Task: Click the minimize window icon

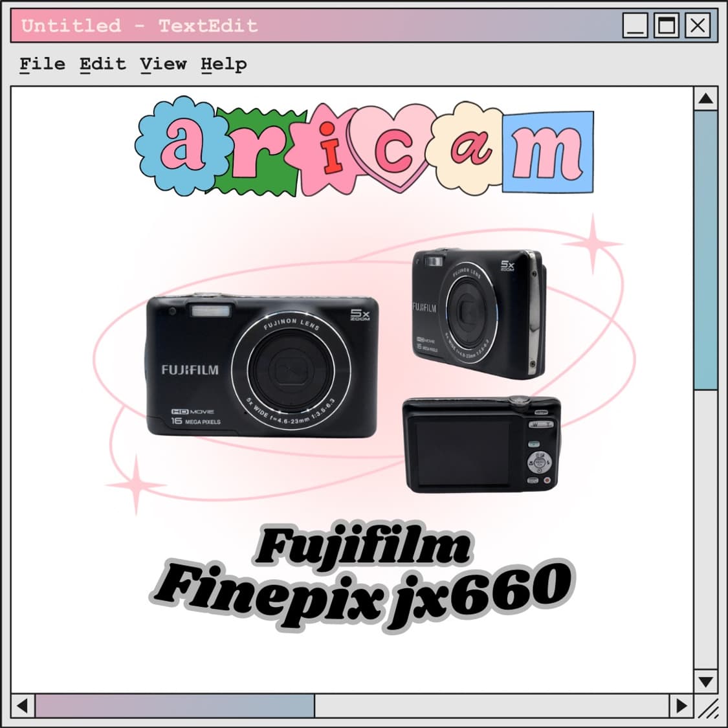Action: pyautogui.click(x=634, y=27)
